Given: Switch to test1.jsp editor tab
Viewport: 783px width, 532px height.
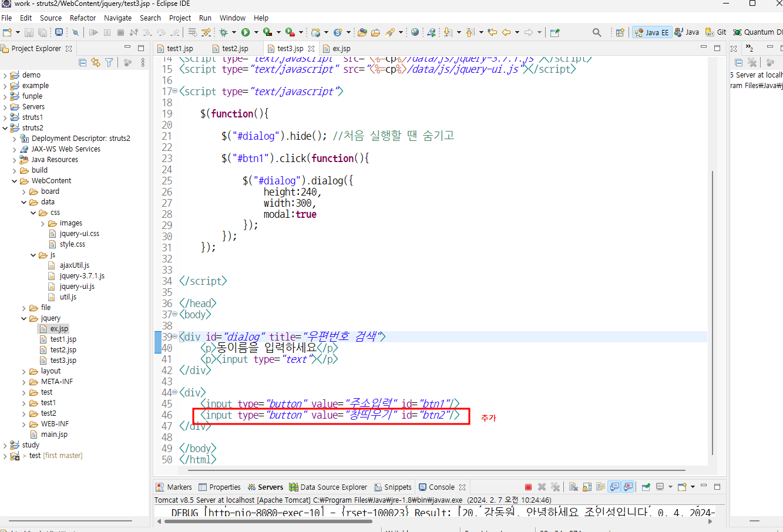Looking at the screenshot, I should [180, 48].
